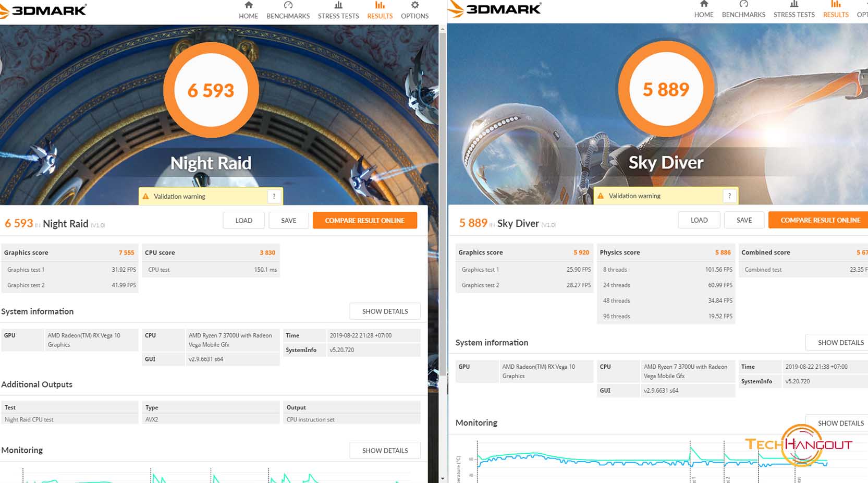The image size is (868, 483).
Task: Click AVX2 type cell in Additional Outputs
Action: (x=211, y=419)
